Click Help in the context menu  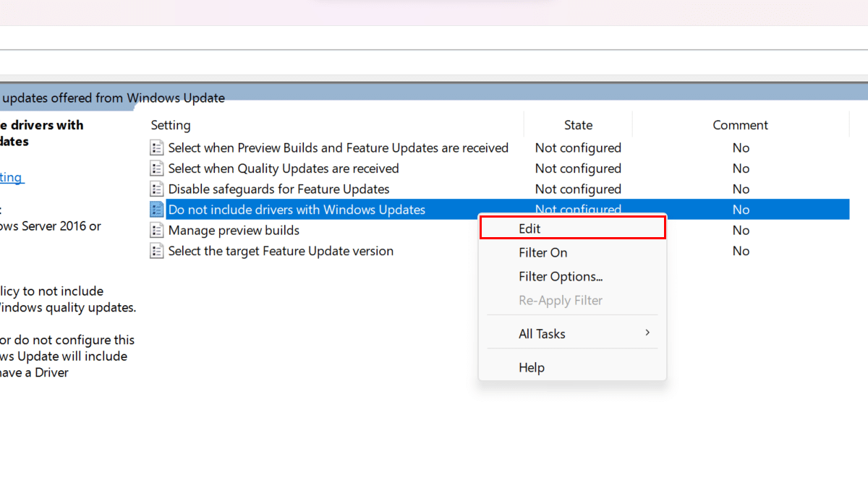(531, 367)
